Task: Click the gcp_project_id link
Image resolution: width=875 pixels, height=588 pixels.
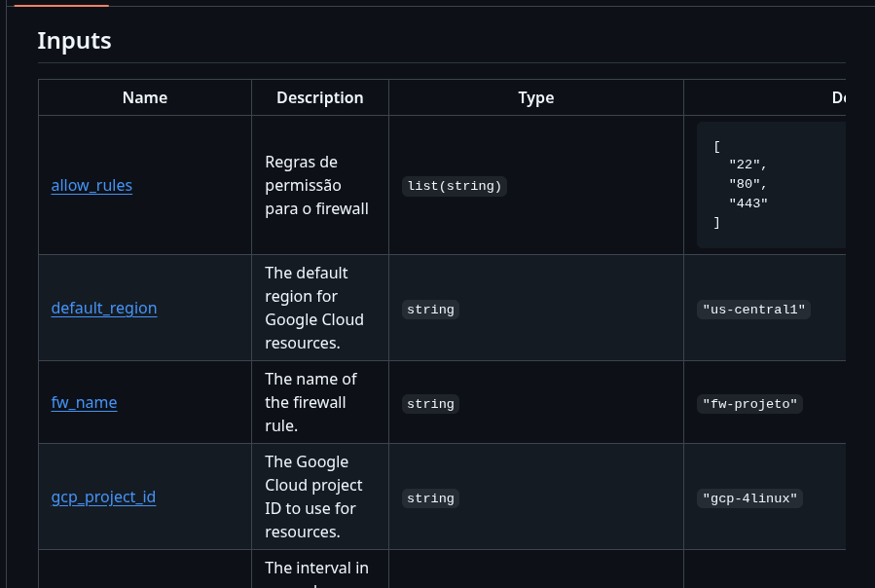Action: click(x=103, y=496)
